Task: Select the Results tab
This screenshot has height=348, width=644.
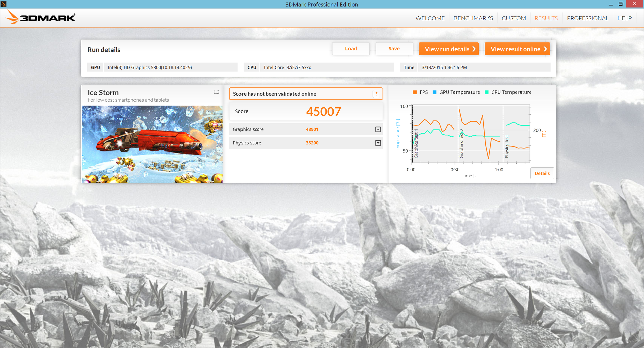Action: 546,18
